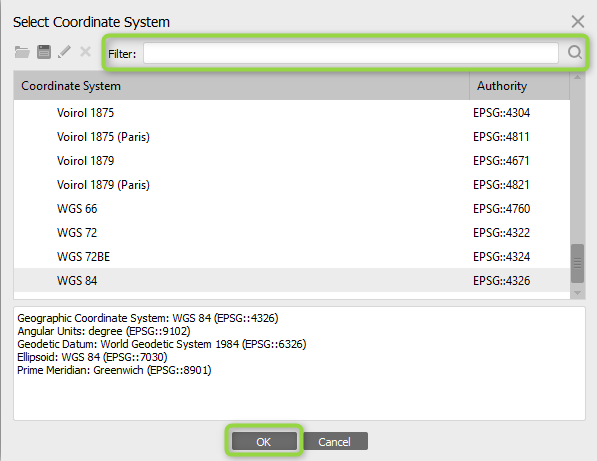Select the WGS 66 row
Screen dimensions: 597x461
(x=292, y=209)
